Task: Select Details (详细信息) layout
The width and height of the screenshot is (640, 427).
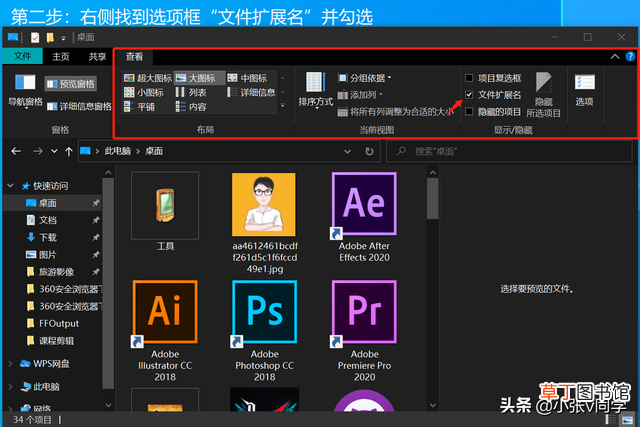Action: point(251,93)
